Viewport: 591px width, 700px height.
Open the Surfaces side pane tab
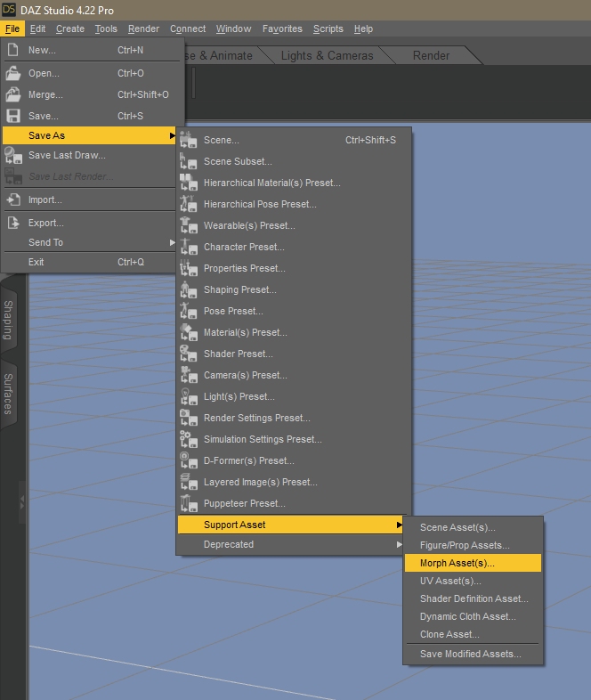pos(8,394)
